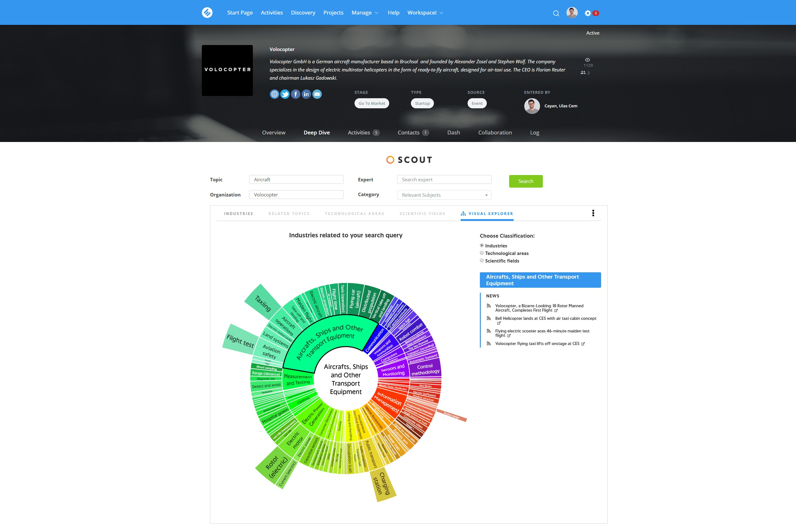Open the Help nav item
Screen dimensions: 796x532
click(x=393, y=13)
